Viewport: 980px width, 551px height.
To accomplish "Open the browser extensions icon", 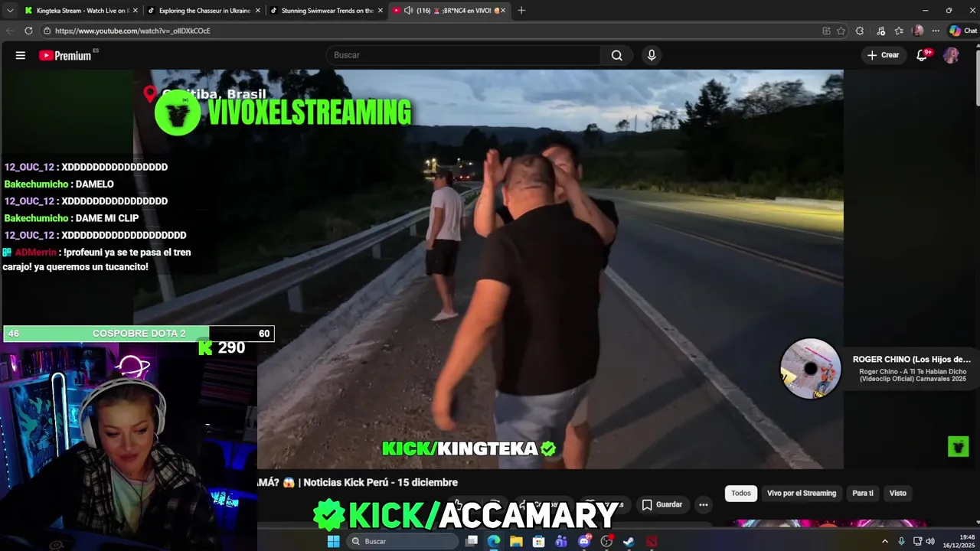I will (860, 31).
